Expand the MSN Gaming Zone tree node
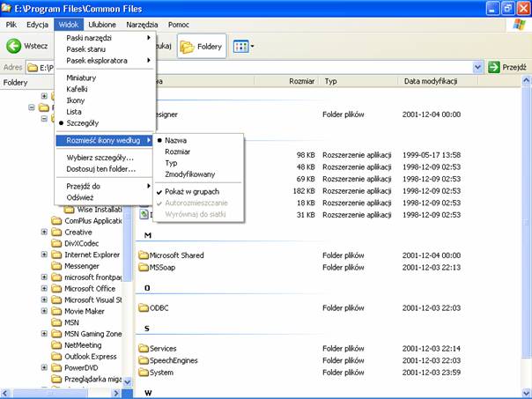Screen dimensions: 532x399 coord(44,334)
